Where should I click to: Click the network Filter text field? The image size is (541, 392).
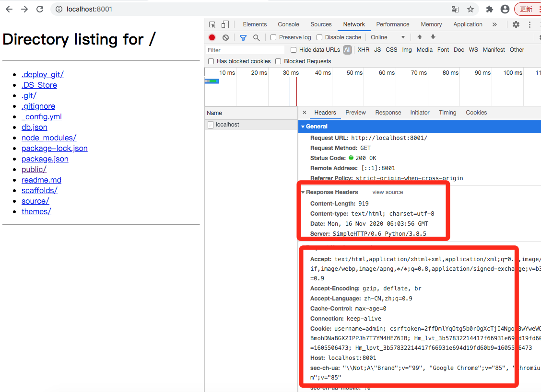[245, 50]
